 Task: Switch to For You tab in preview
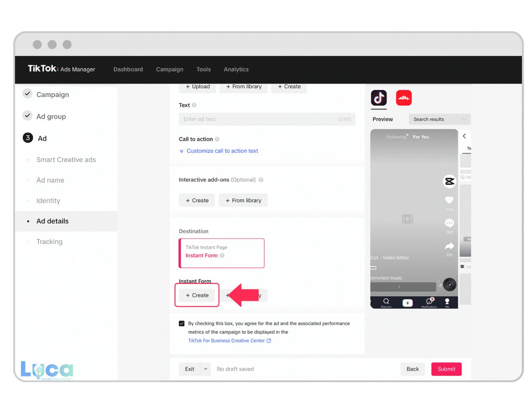coord(421,137)
